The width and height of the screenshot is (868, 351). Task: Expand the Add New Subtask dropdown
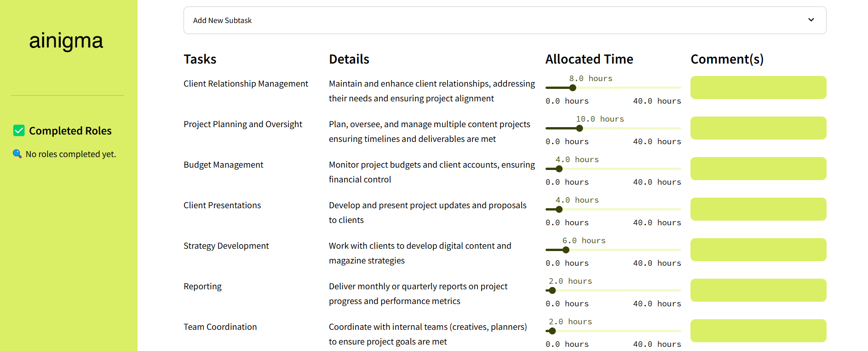pos(505,20)
